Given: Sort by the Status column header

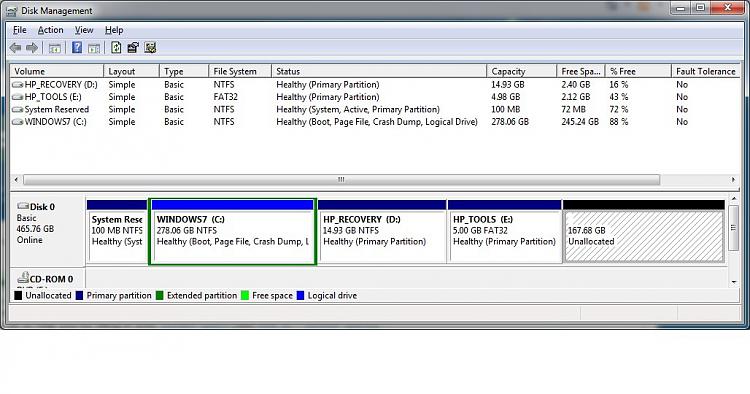Looking at the screenshot, I should click(379, 71).
